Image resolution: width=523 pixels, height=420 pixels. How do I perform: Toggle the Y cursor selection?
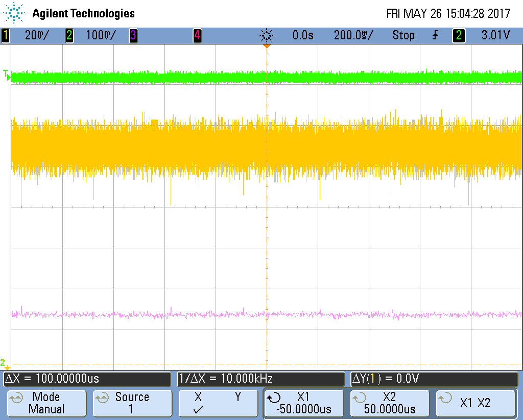238,397
